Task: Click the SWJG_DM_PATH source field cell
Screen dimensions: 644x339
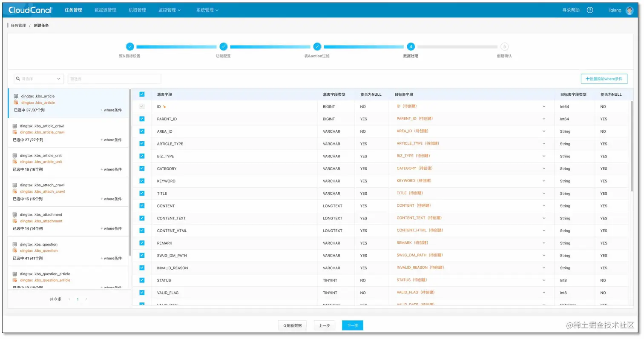Action: (x=234, y=256)
